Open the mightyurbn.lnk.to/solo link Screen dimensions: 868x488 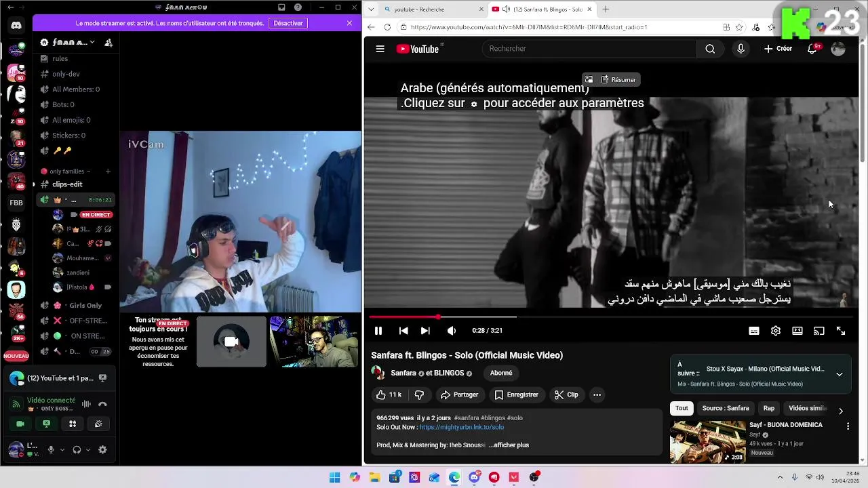tap(461, 427)
